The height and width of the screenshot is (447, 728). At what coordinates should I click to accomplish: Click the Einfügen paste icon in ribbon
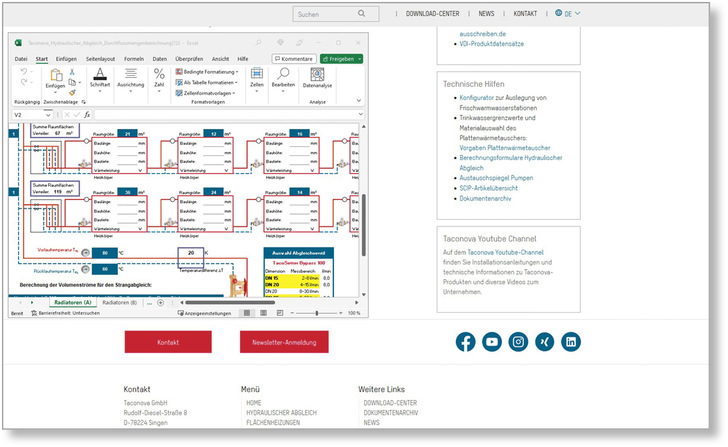pos(54,77)
